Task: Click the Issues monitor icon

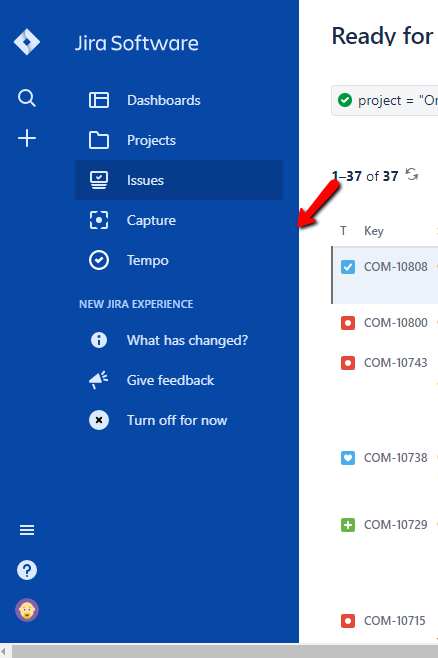Action: pos(99,180)
